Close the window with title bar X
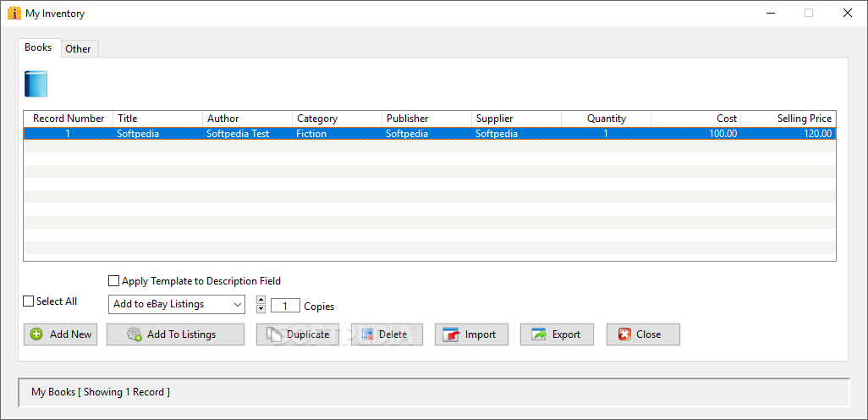 coord(848,13)
